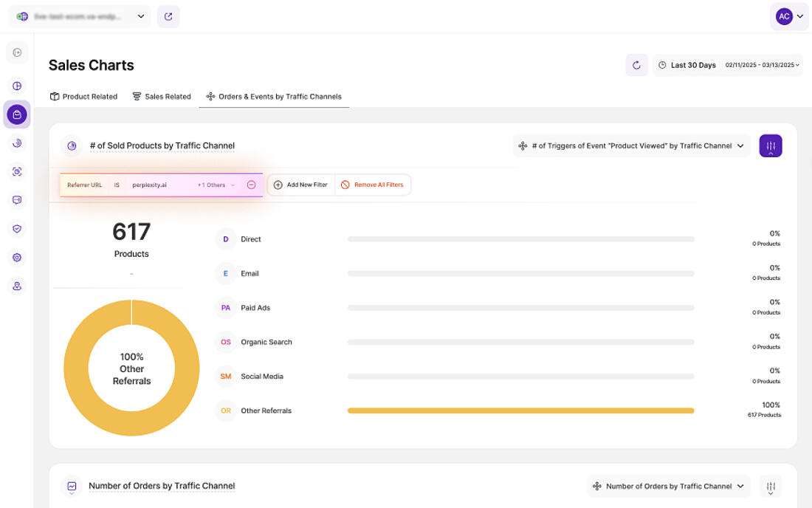Click the Number of Orders chart icon
Viewport: 812px width, 508px height.
coord(72,487)
